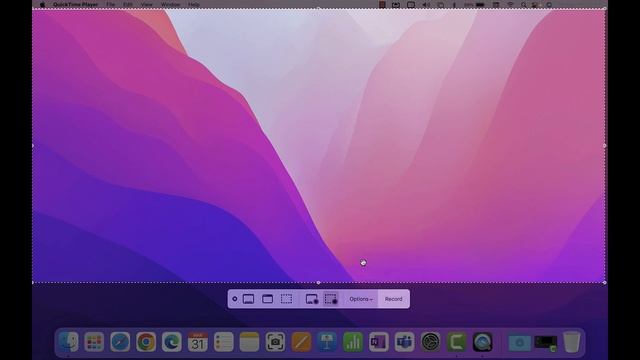Open Reminders from the Dock
Image resolution: width=640 pixels, height=360 pixels.
click(223, 342)
